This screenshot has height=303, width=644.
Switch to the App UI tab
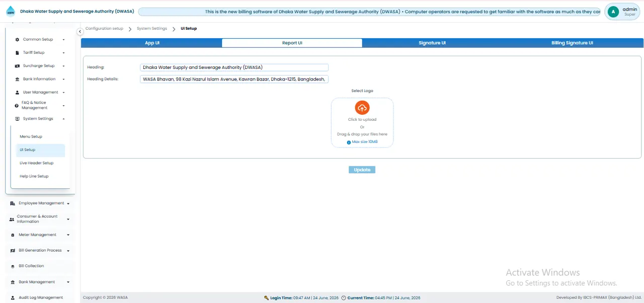[152, 43]
